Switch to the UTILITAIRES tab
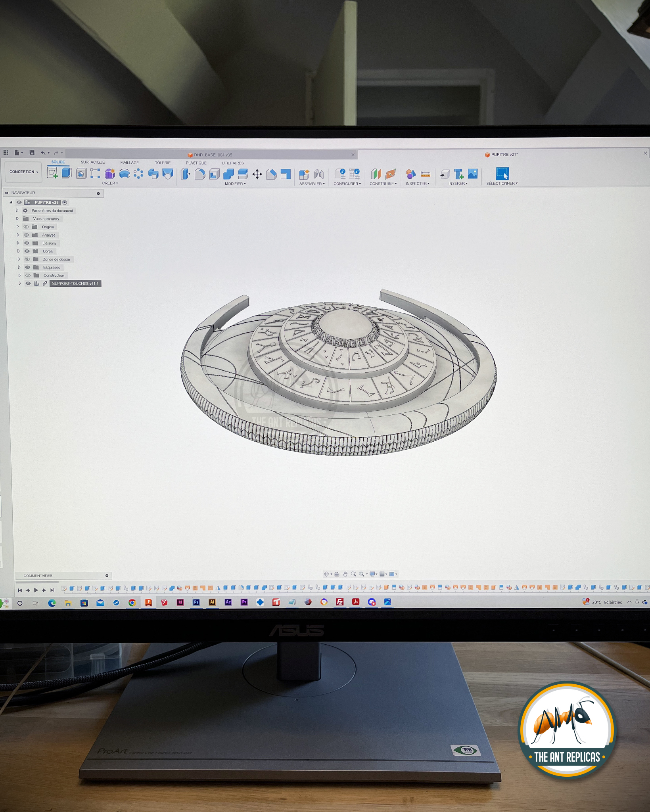The image size is (650, 812). (x=233, y=163)
